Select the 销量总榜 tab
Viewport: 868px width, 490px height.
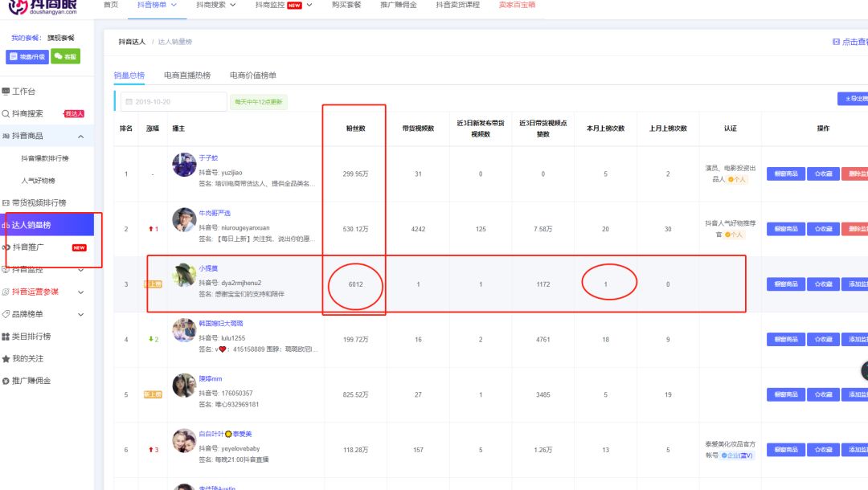click(129, 76)
